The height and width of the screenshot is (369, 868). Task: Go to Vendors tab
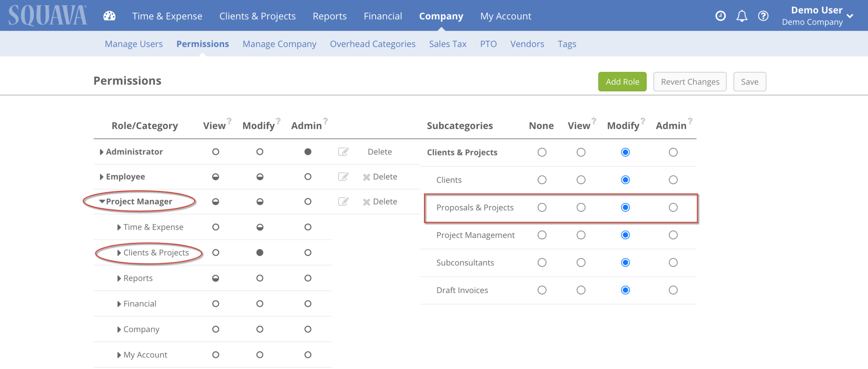[527, 44]
